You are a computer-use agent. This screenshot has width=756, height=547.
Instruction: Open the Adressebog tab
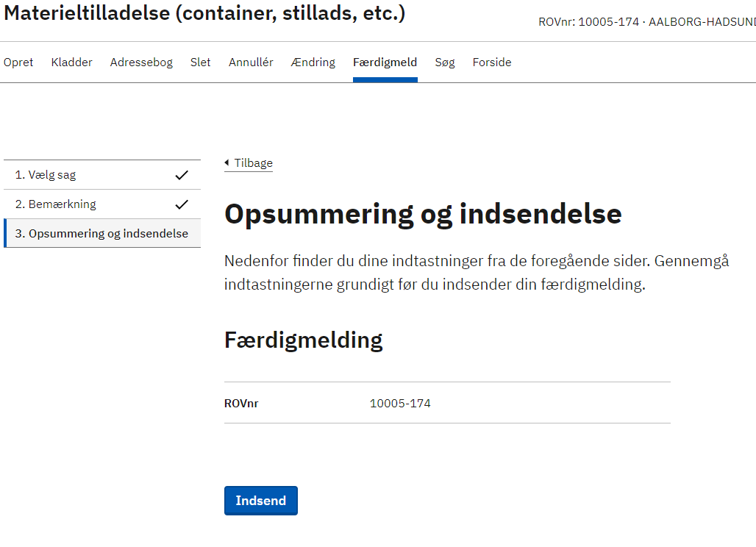pyautogui.click(x=141, y=62)
